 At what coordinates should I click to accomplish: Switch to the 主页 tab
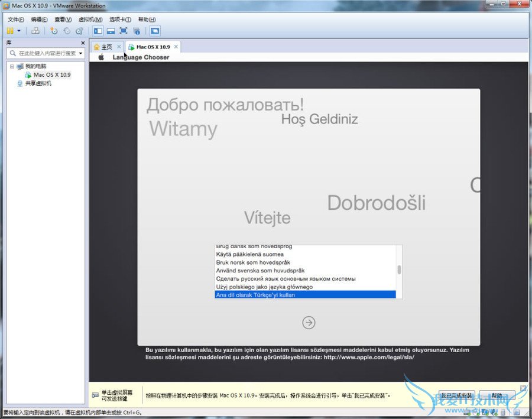coord(106,47)
